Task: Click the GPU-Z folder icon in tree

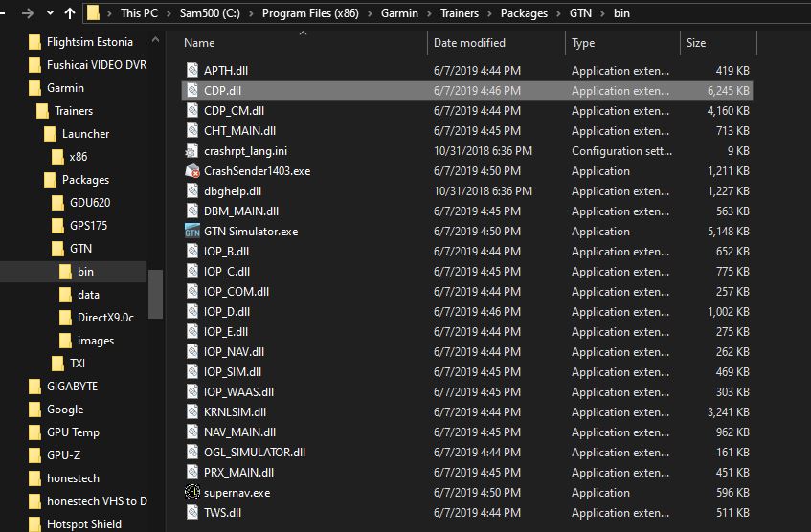Action: 34,455
